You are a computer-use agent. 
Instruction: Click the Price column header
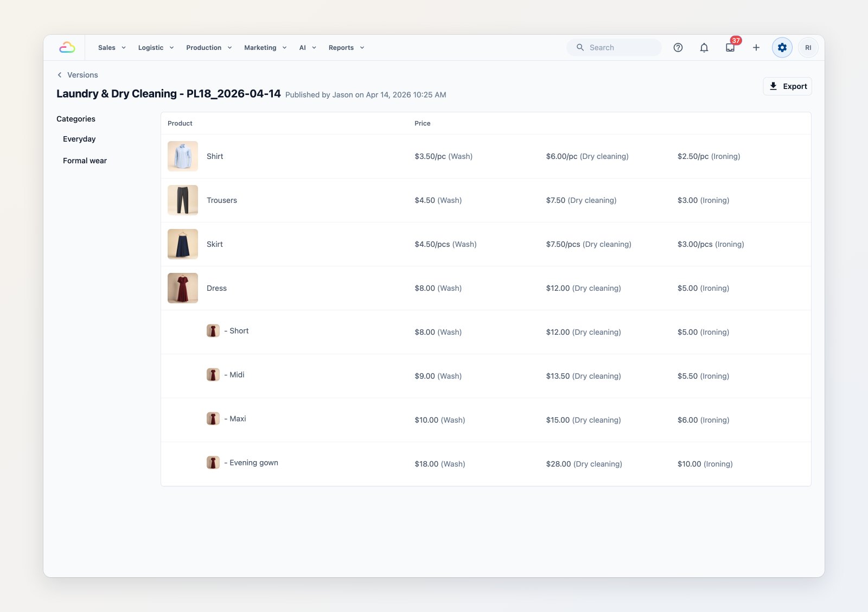click(423, 124)
